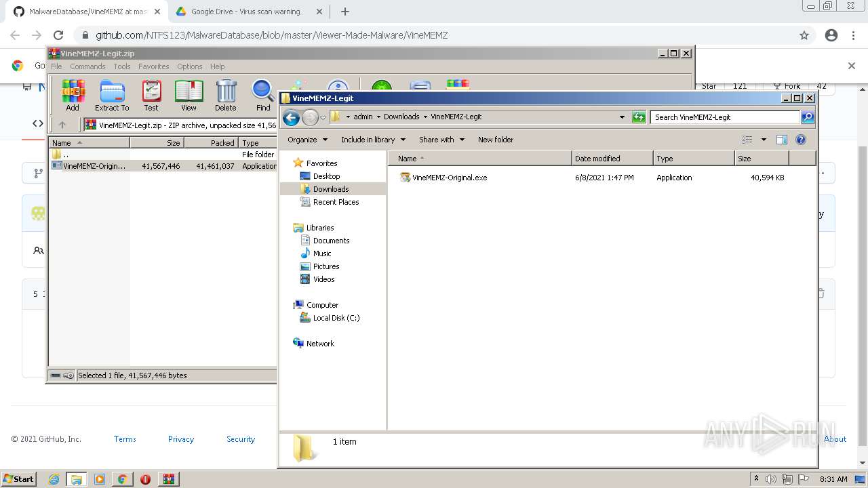
Task: Open the Favorites menu in WinRAR
Action: (x=154, y=66)
